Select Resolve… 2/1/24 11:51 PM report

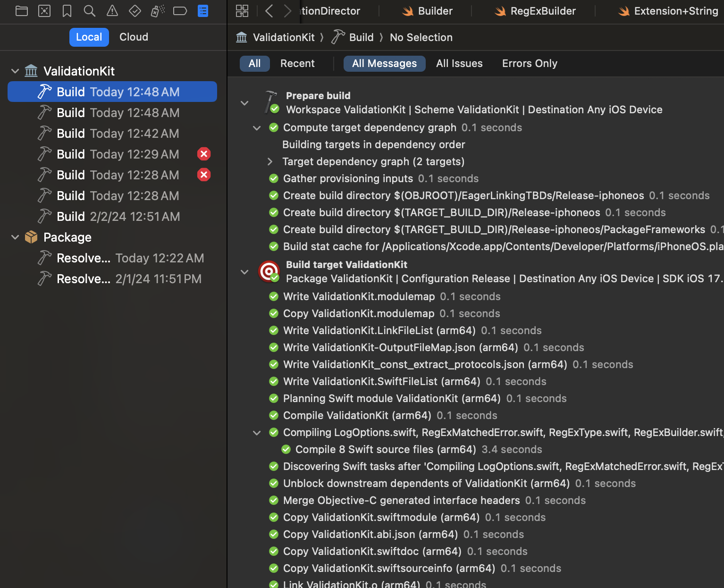pos(112,278)
